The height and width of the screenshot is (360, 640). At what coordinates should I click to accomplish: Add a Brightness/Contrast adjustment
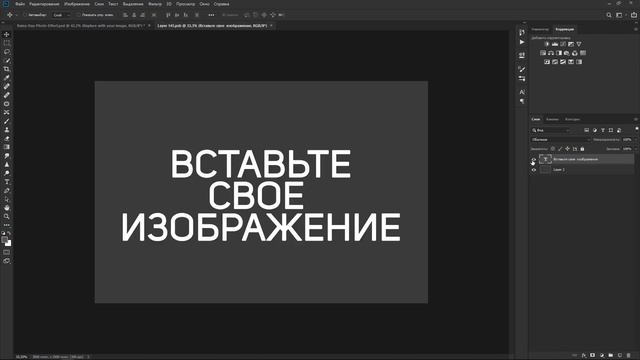click(547, 44)
